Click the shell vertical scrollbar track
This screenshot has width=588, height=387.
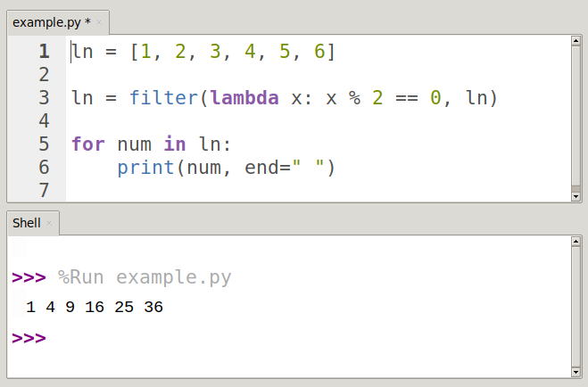tap(576, 307)
